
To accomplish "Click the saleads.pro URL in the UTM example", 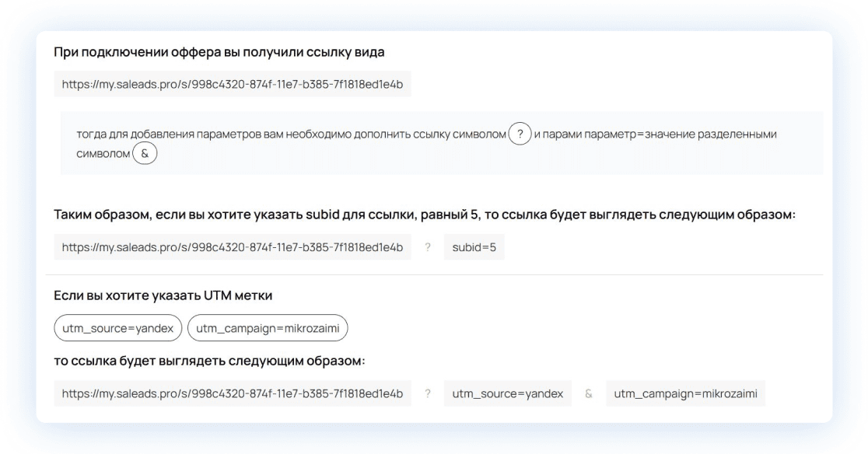I will 232,394.
